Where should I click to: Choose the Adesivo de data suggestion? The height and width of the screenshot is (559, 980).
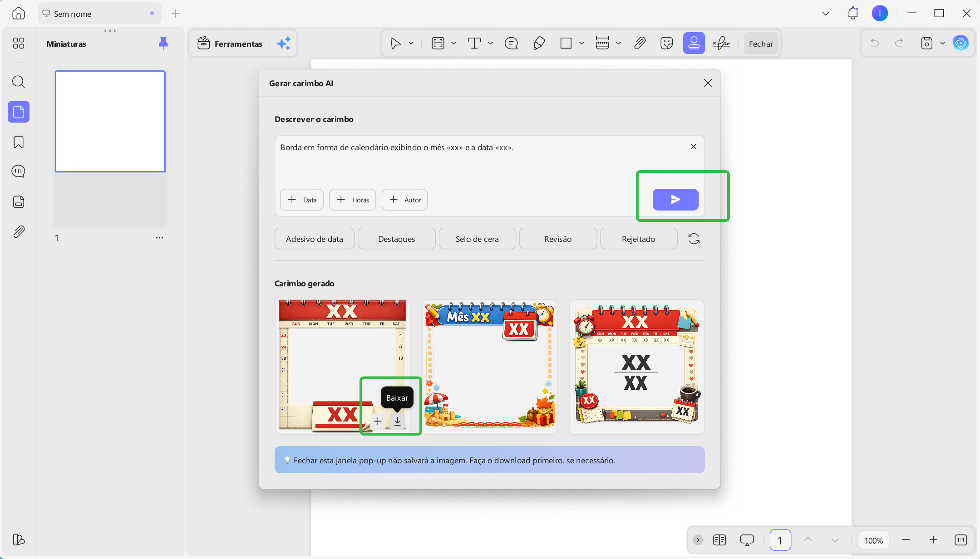(315, 239)
